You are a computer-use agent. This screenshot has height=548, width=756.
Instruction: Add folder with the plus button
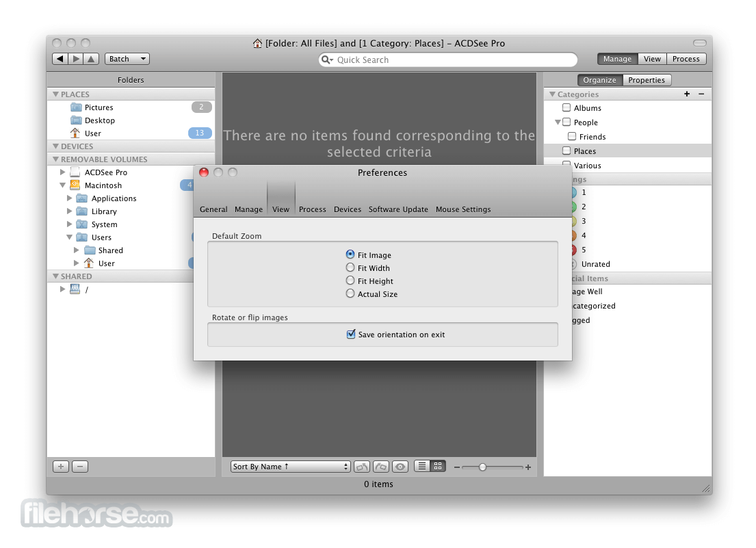coord(61,466)
